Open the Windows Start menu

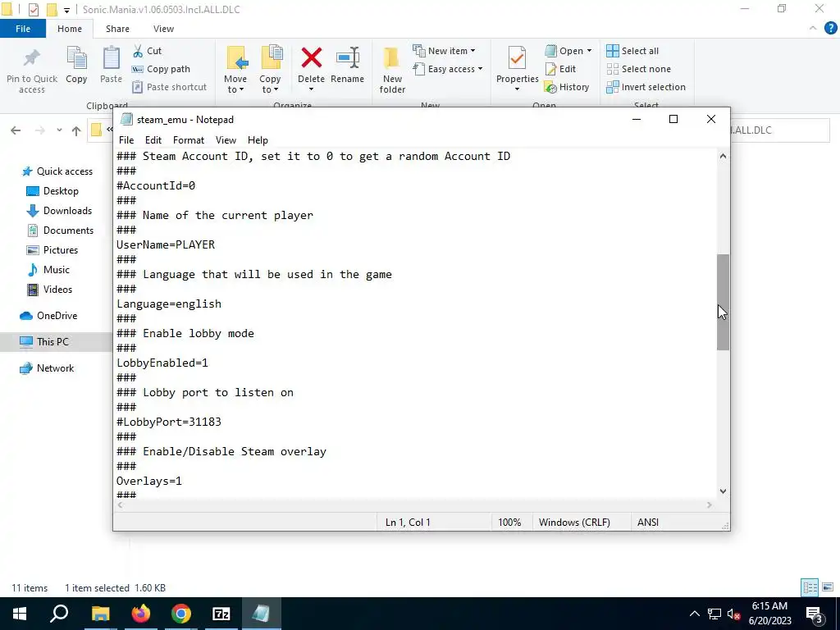point(20,614)
